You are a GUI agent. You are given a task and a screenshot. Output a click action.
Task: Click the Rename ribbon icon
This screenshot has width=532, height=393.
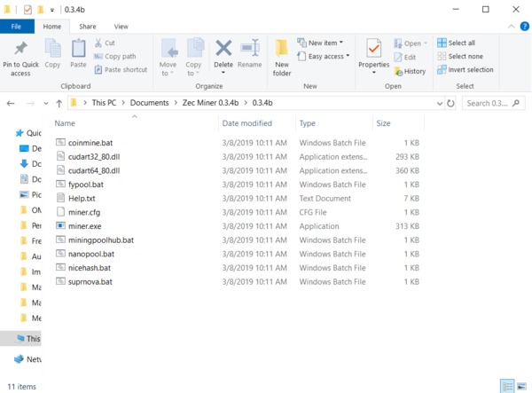tap(250, 48)
